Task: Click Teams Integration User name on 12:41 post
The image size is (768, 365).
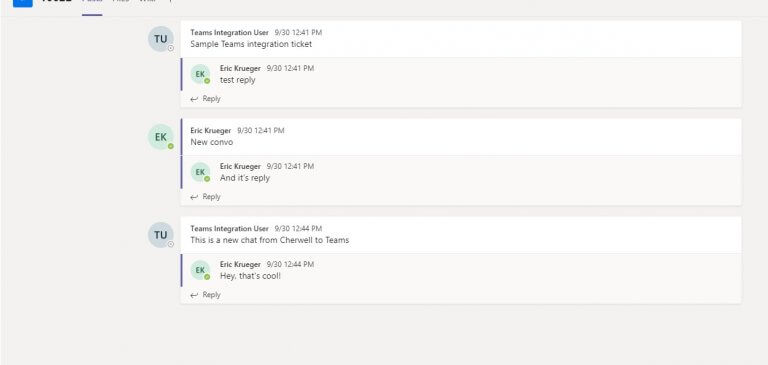Action: (229, 32)
